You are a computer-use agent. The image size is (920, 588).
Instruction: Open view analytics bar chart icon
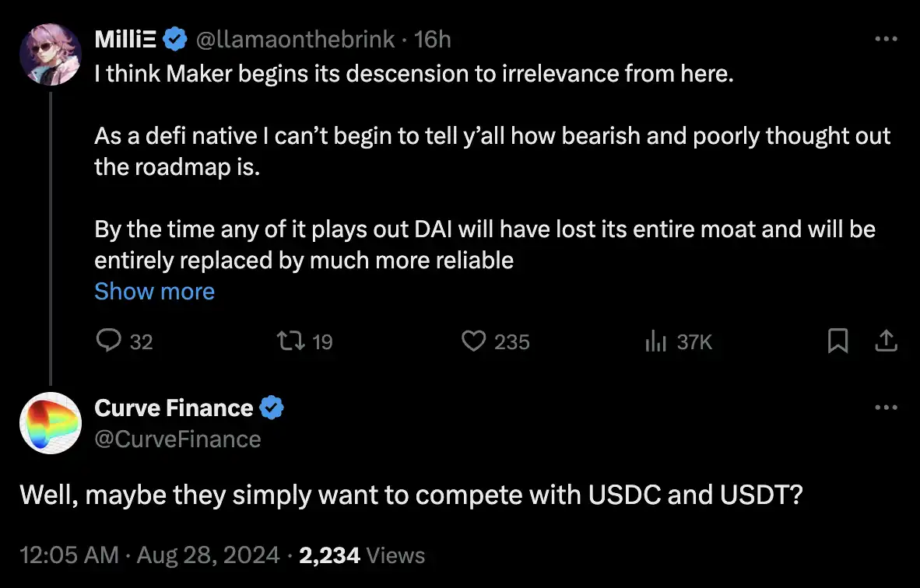(656, 341)
